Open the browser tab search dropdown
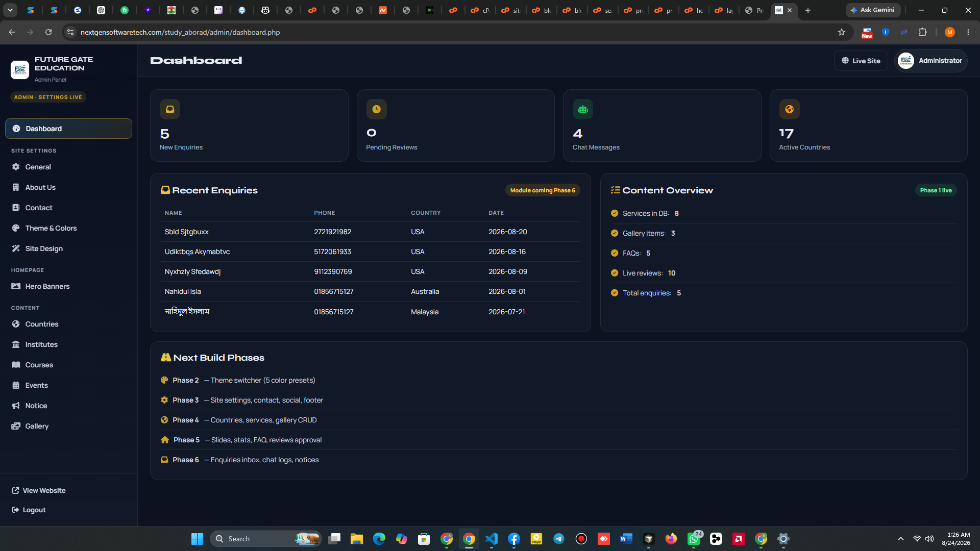 [x=10, y=10]
